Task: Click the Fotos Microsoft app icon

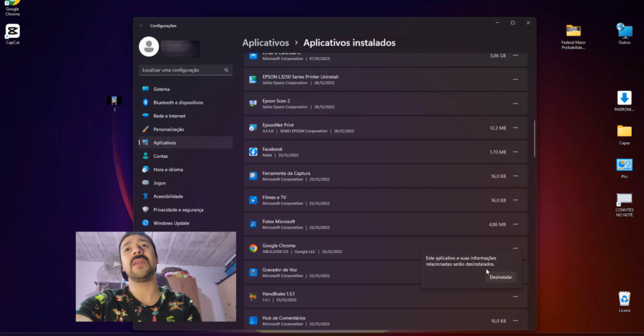Action: (x=253, y=224)
